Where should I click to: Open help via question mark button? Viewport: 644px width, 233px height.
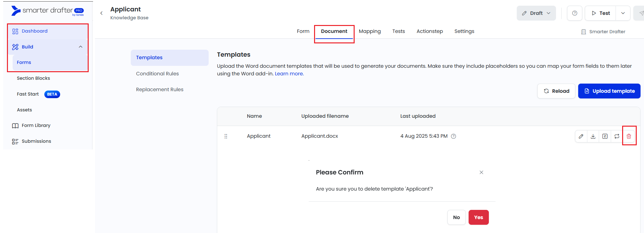pyautogui.click(x=575, y=13)
